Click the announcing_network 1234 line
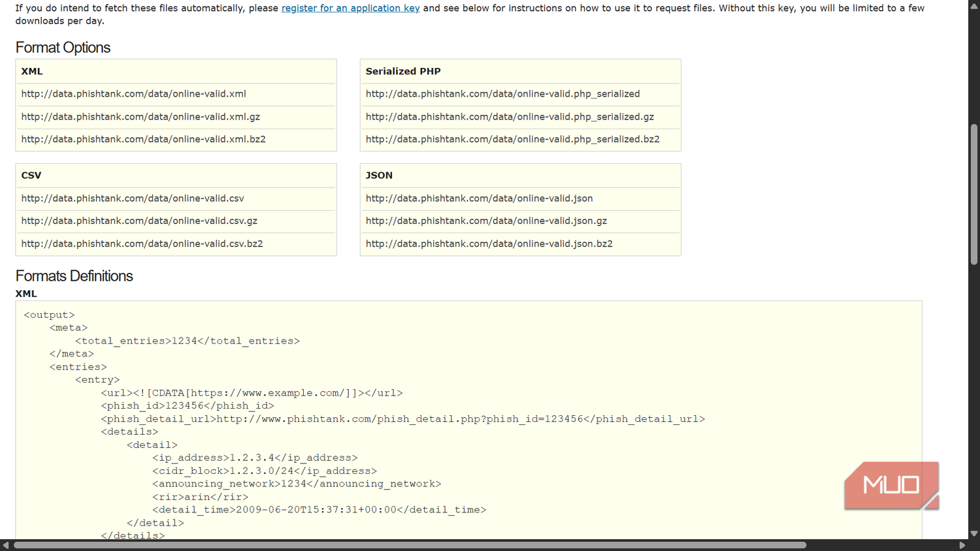 coord(297,484)
